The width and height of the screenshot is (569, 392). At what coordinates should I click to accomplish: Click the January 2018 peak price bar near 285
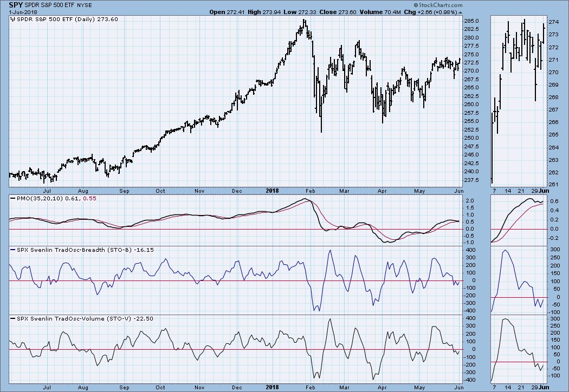point(305,23)
